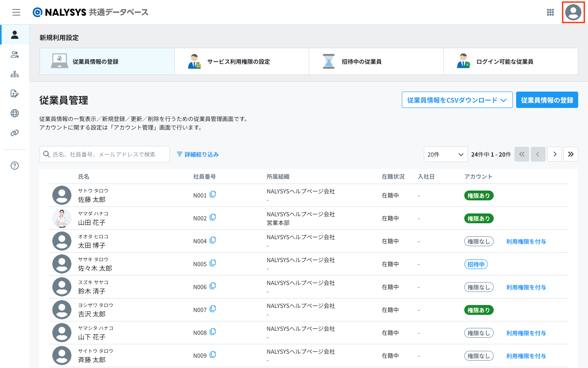Open the hamburger navigation menu
Screen dimensions: 588x368
(16, 12)
